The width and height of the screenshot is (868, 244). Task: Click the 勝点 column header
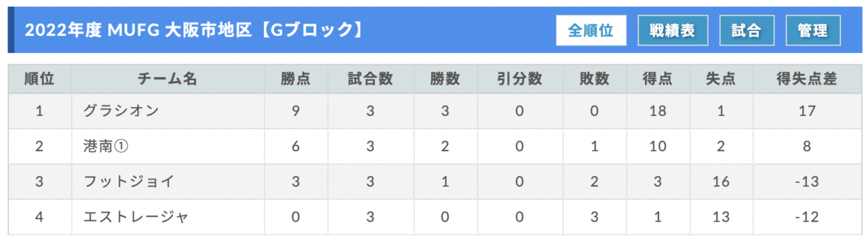click(x=296, y=79)
